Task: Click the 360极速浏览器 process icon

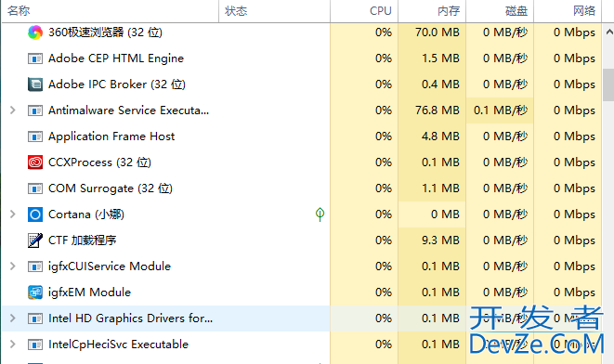Action: point(35,32)
